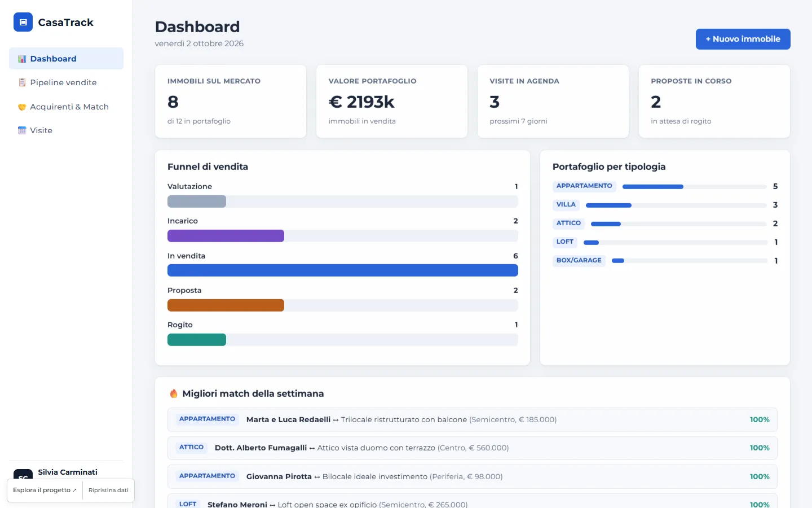
Task: Click the Dashboard page title
Action: pos(197,27)
